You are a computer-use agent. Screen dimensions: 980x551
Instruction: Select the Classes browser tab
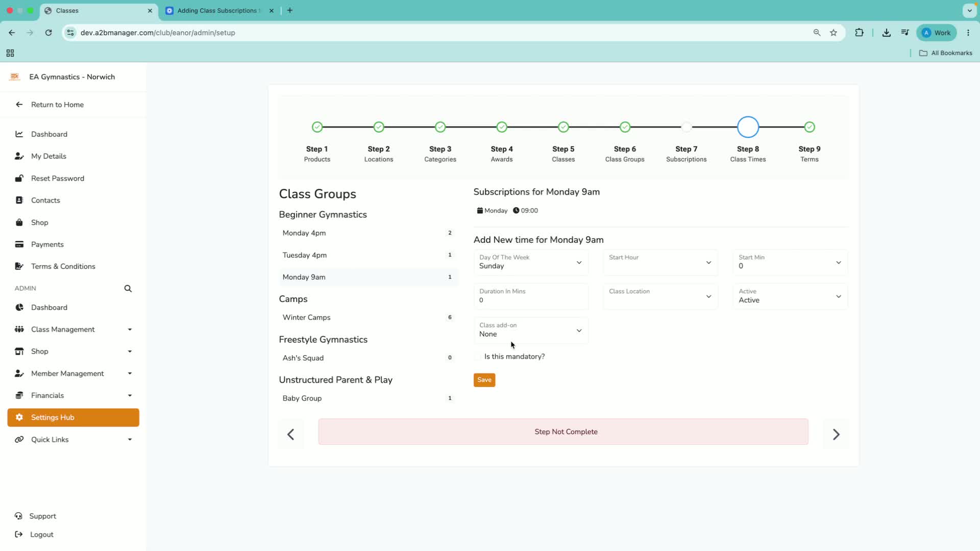pyautogui.click(x=98, y=10)
